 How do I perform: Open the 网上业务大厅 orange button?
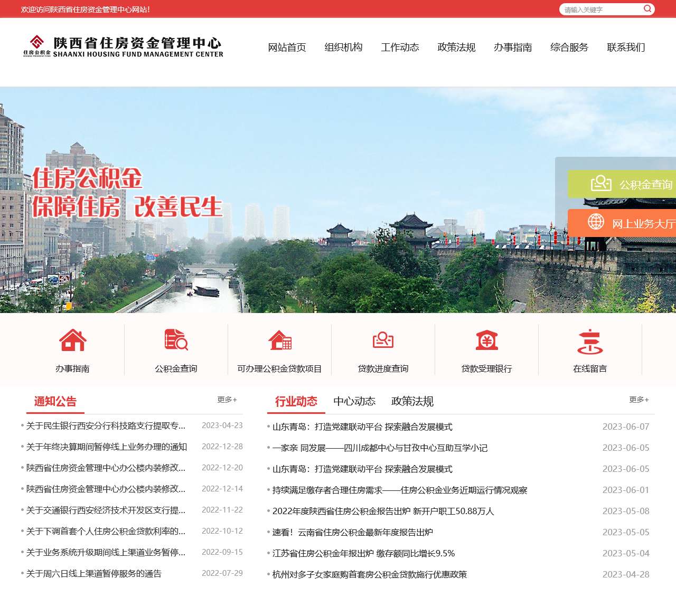coord(622,223)
